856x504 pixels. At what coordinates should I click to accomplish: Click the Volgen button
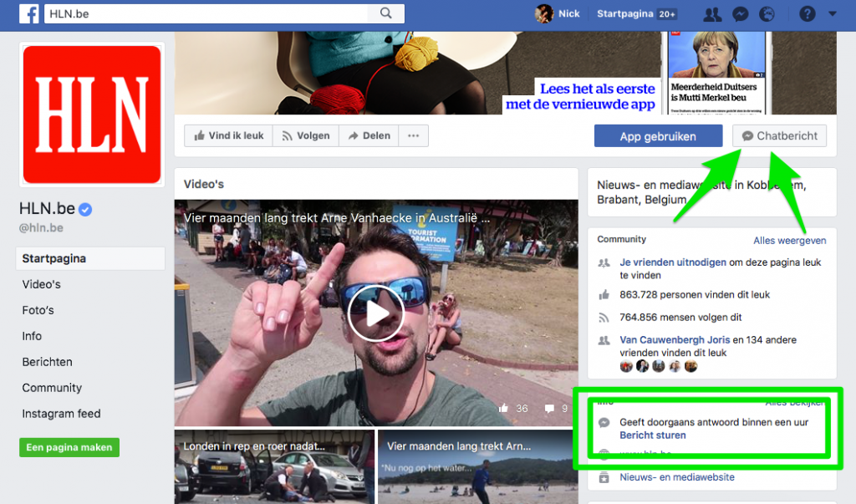(x=306, y=135)
